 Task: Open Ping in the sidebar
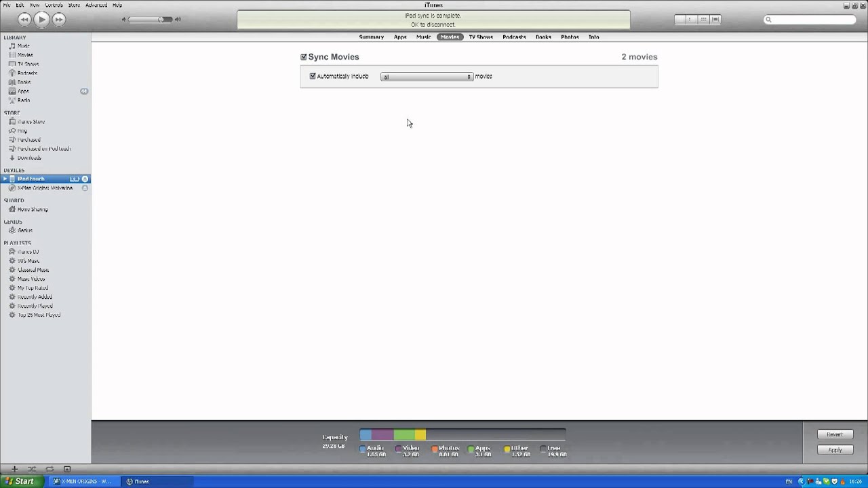click(22, 131)
